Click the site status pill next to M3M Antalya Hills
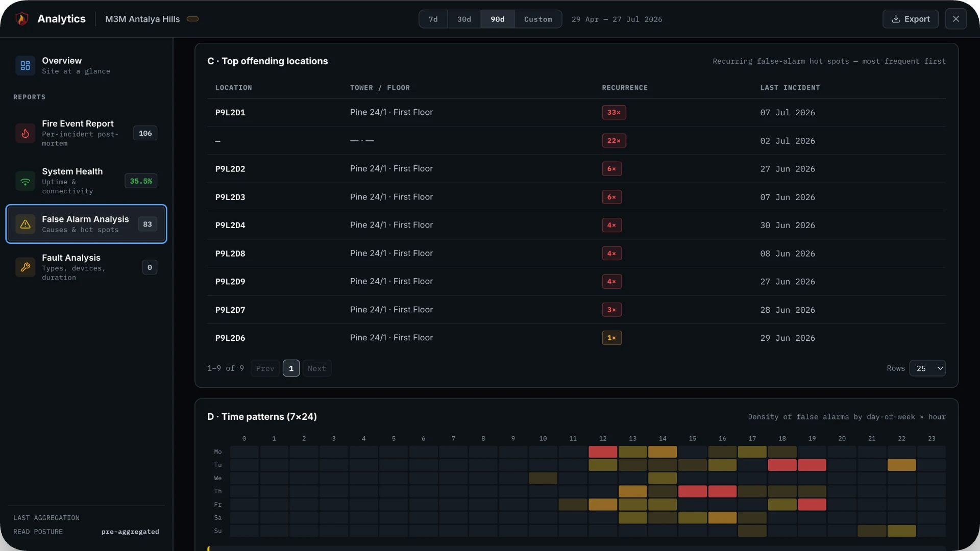 pos(192,19)
